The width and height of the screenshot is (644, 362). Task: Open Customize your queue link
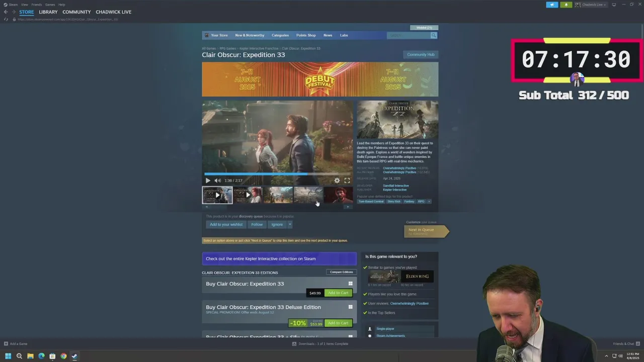(421, 222)
